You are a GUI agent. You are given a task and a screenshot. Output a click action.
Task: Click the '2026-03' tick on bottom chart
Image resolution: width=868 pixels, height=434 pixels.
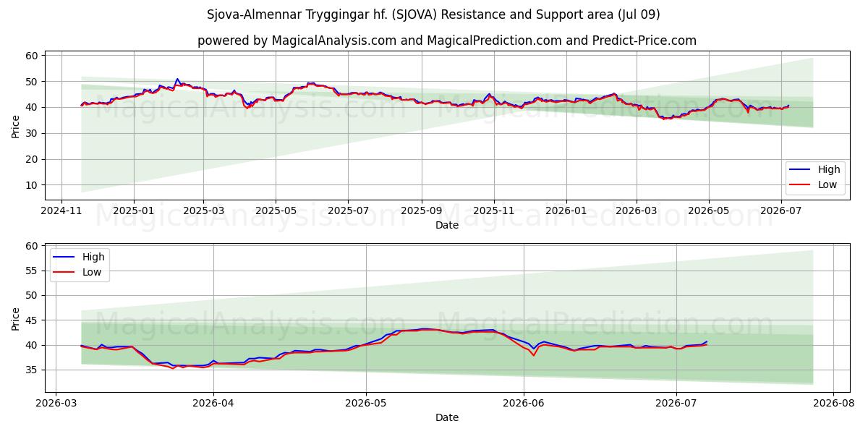(56, 403)
